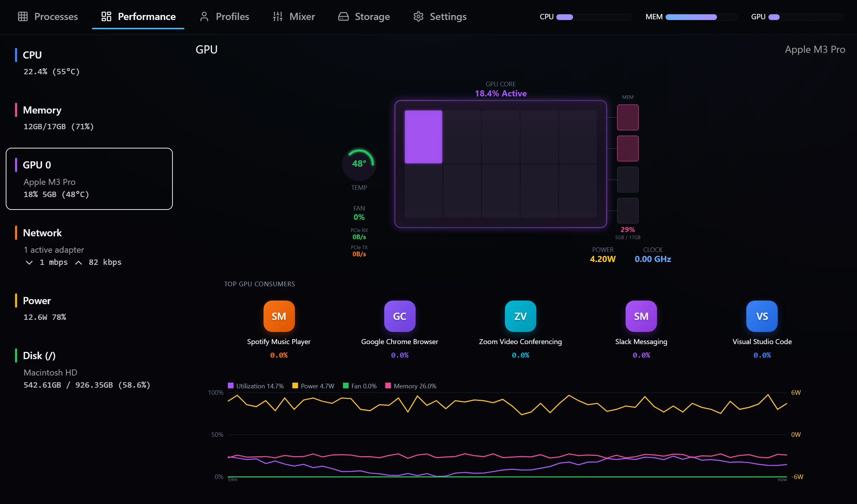The width and height of the screenshot is (857, 504).
Task: Toggle Fan 0.0% legend series
Action: (360, 386)
